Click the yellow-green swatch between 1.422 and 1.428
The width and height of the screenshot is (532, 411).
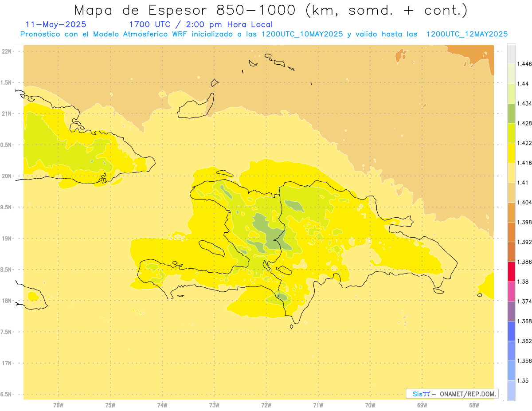(511, 133)
